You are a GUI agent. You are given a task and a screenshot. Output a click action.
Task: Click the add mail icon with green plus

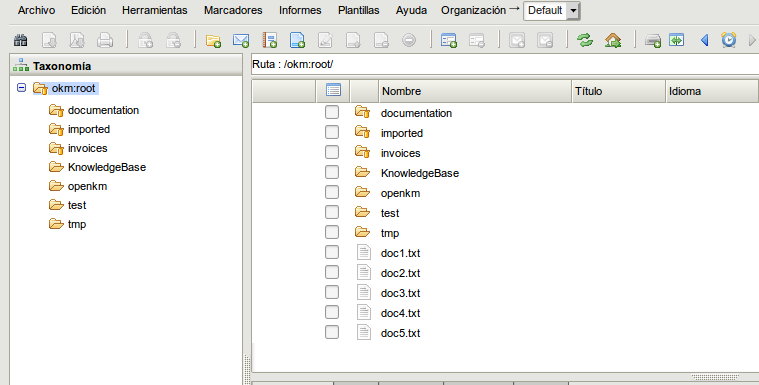coord(241,40)
